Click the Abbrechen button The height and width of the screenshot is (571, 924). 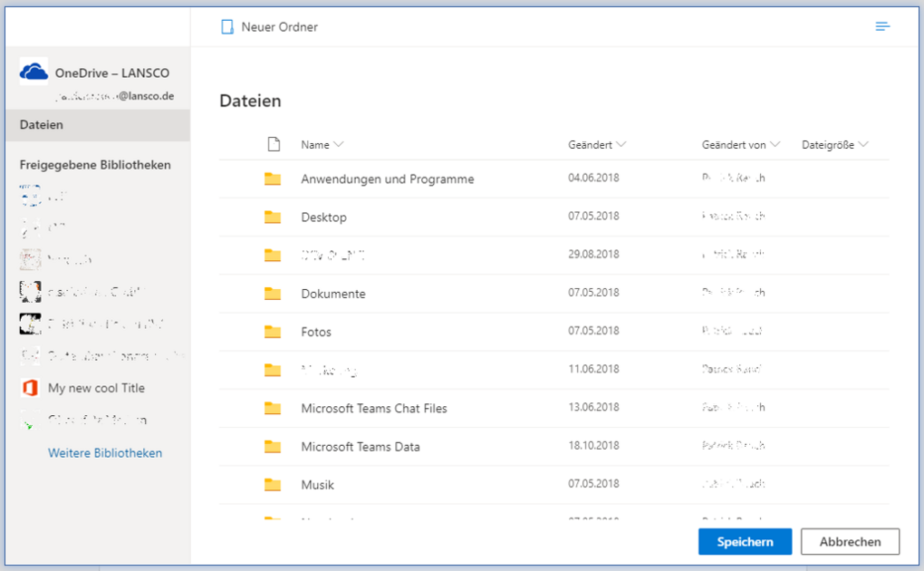pyautogui.click(x=850, y=541)
